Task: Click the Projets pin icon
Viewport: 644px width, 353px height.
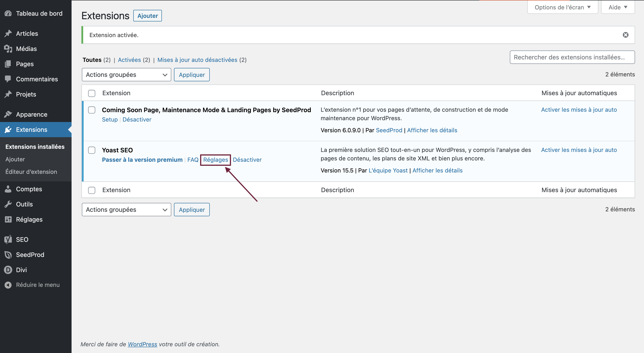Action: [8, 94]
